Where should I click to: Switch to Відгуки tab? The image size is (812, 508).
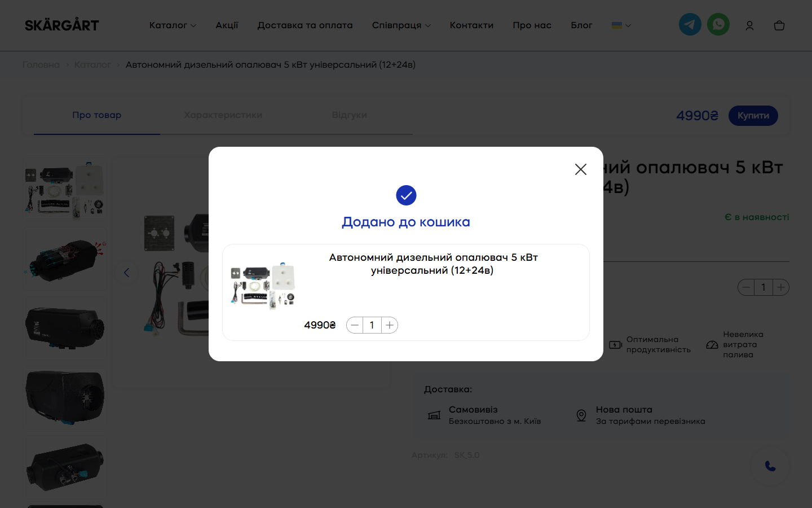(349, 115)
